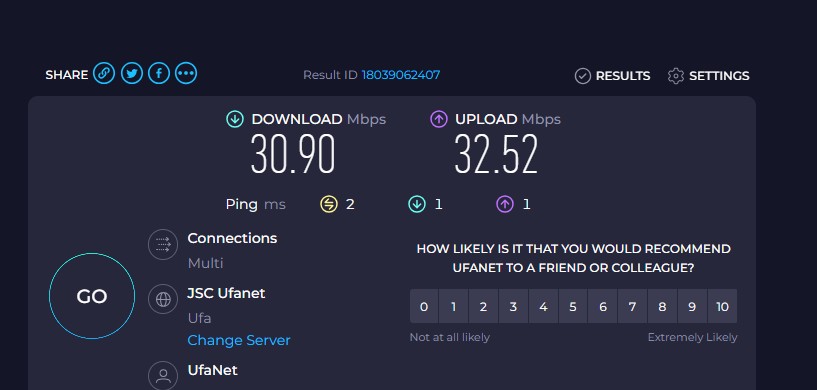
Task: Select rating 8 on the scale
Action: (662, 307)
